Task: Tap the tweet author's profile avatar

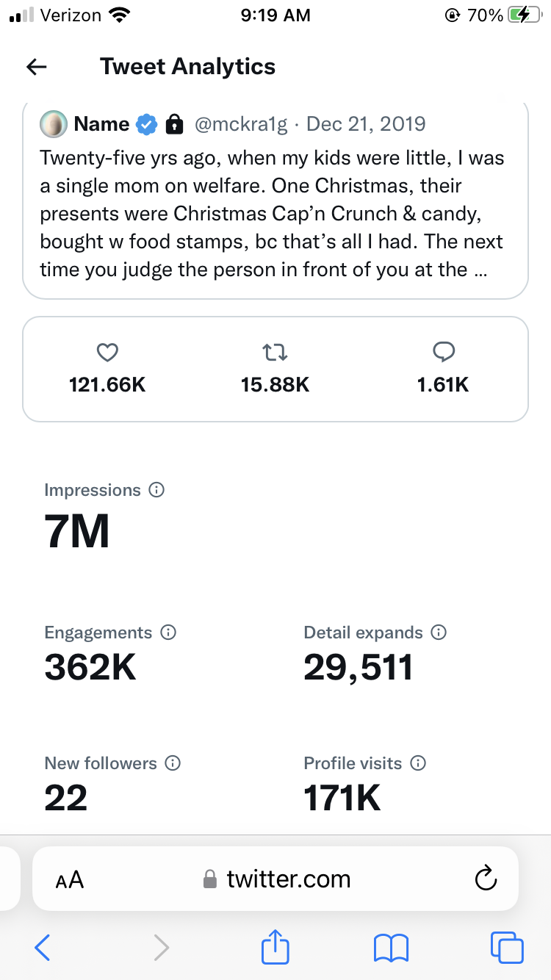Action: tap(53, 124)
